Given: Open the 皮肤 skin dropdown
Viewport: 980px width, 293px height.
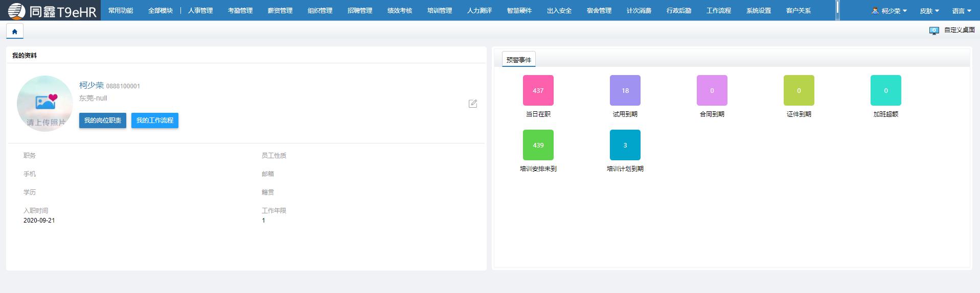Looking at the screenshot, I should [x=929, y=11].
